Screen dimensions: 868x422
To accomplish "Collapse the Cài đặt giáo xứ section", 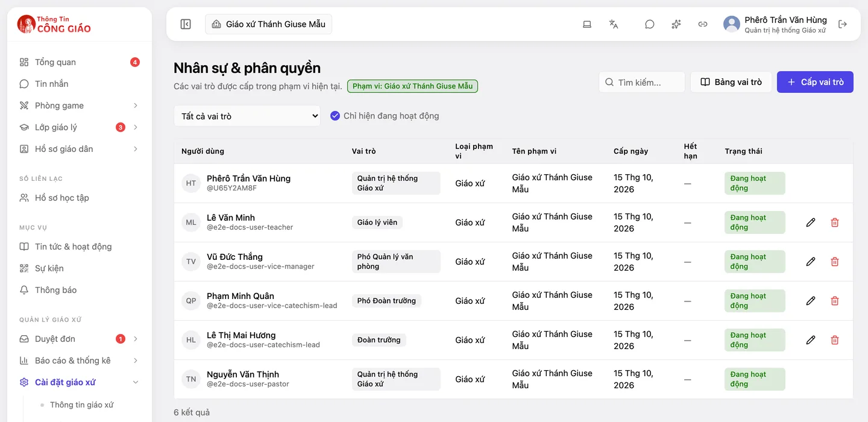I will tap(136, 382).
